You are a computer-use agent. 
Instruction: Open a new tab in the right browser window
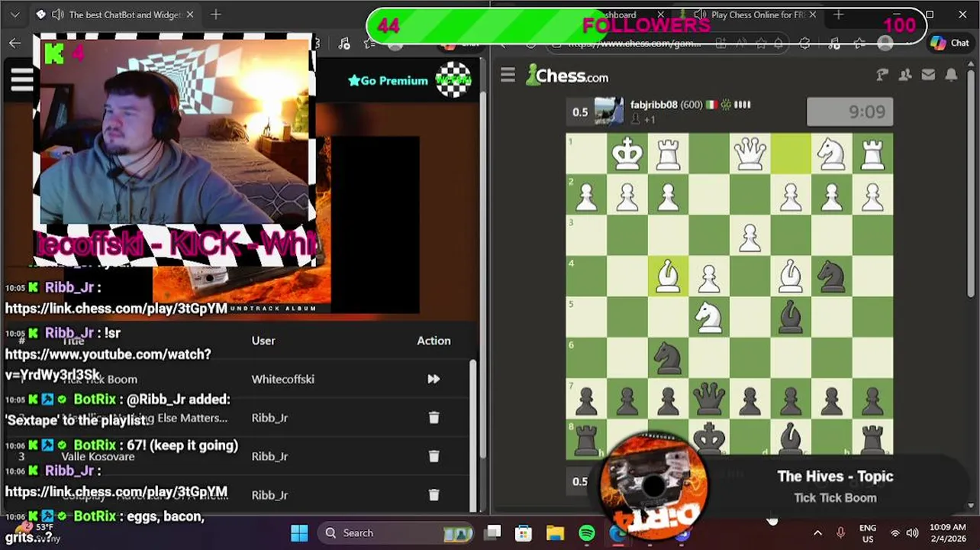coord(838,15)
